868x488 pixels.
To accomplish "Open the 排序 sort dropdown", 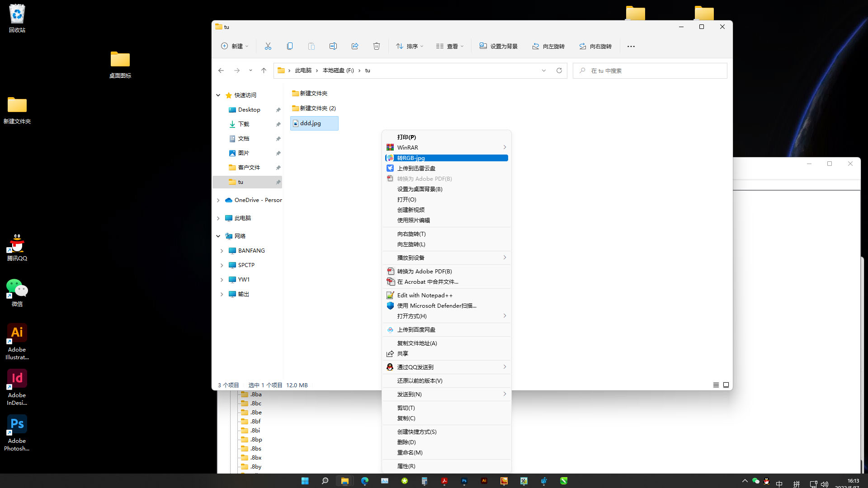I will coord(410,46).
